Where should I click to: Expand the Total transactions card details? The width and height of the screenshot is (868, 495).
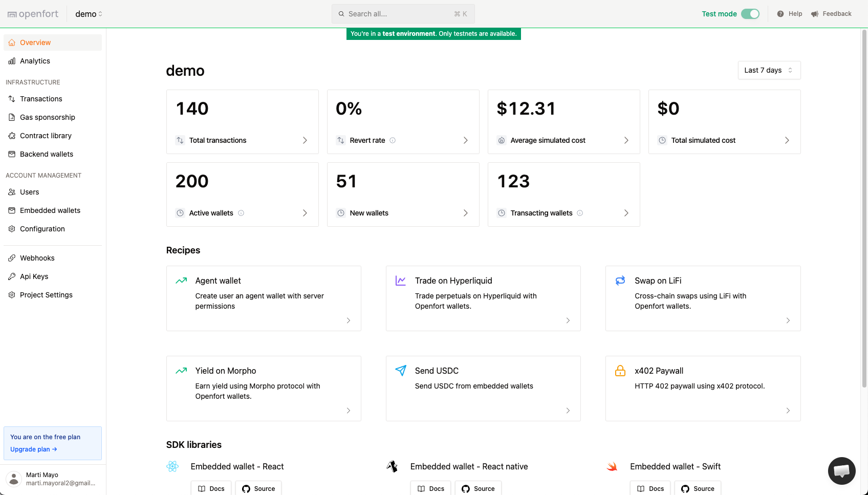(x=305, y=140)
